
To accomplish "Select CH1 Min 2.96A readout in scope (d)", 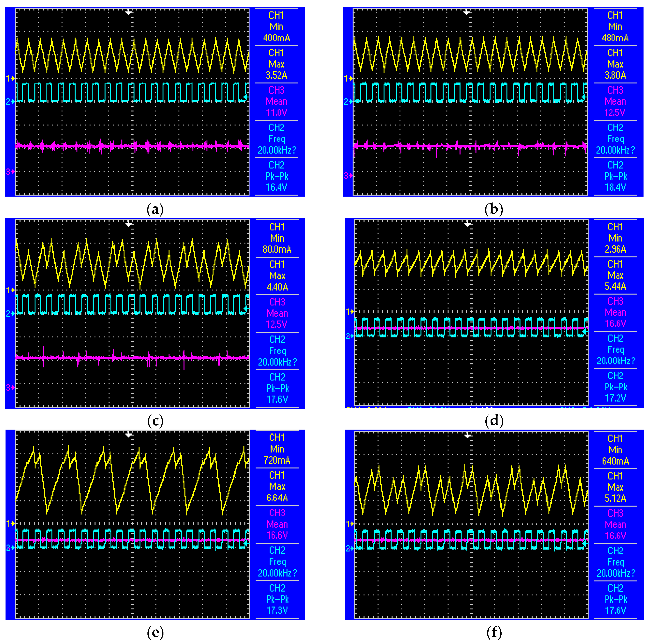I will pos(615,238).
